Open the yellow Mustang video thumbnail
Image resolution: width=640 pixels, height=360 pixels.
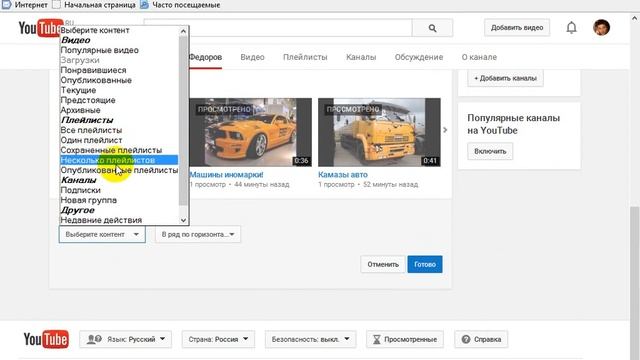251,132
